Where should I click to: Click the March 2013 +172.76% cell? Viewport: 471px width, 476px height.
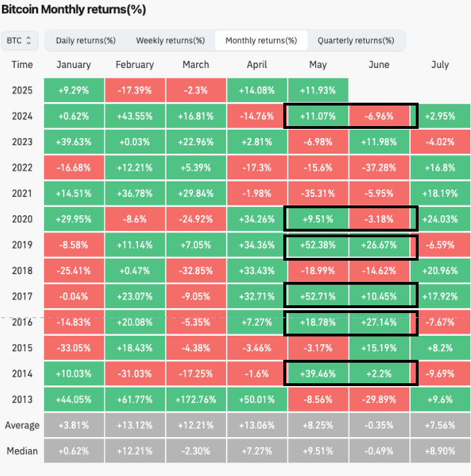coord(195,399)
